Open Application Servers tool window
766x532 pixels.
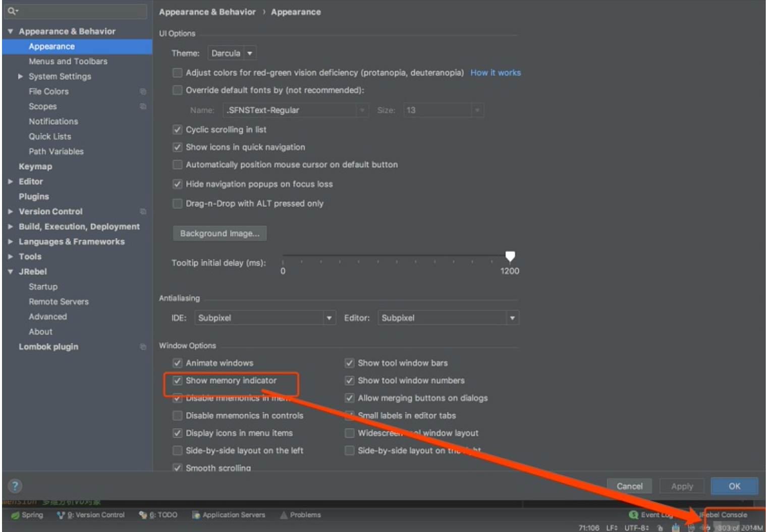[229, 515]
